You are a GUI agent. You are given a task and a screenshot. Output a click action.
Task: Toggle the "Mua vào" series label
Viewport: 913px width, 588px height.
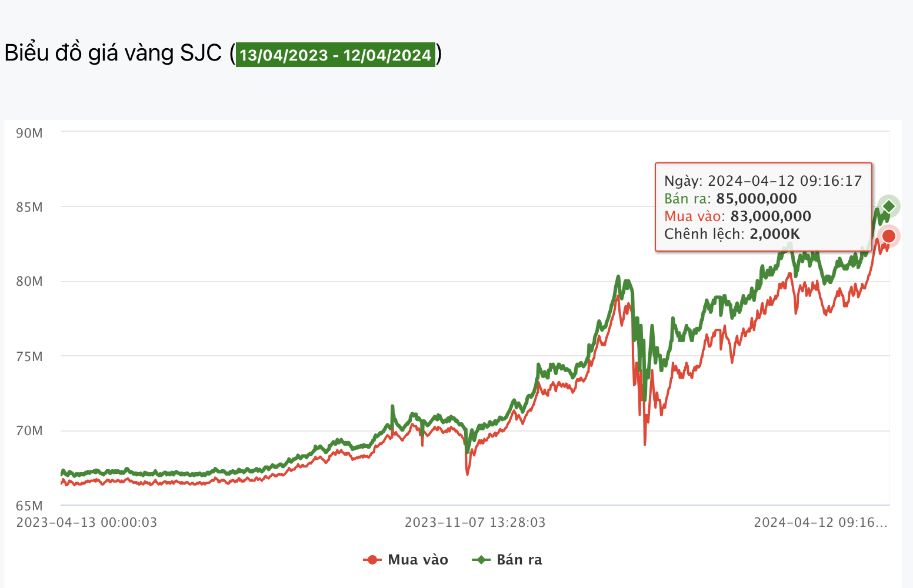click(x=418, y=560)
